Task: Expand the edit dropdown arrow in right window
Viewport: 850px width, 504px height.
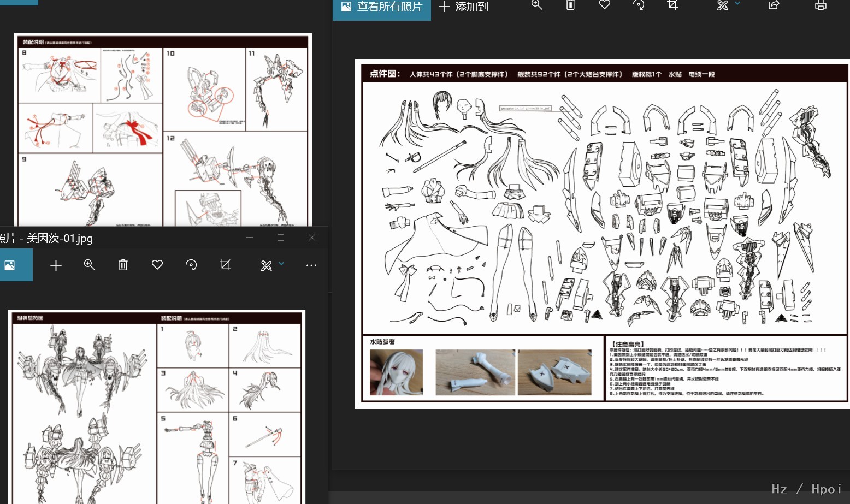Action: tap(737, 4)
